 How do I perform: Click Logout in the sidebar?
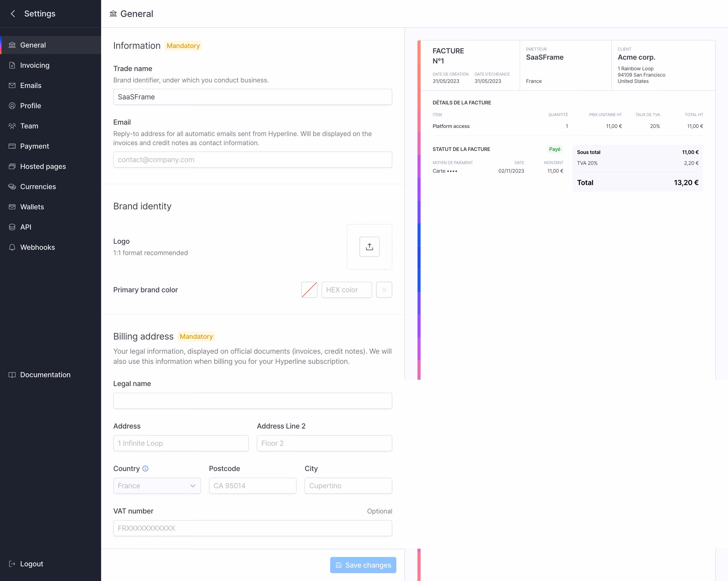pos(51,564)
